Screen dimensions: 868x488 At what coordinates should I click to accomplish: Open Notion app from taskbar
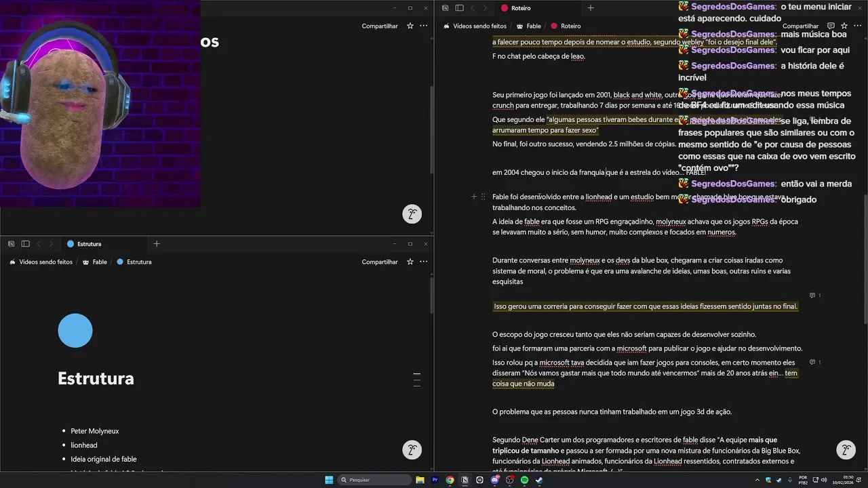point(465,480)
